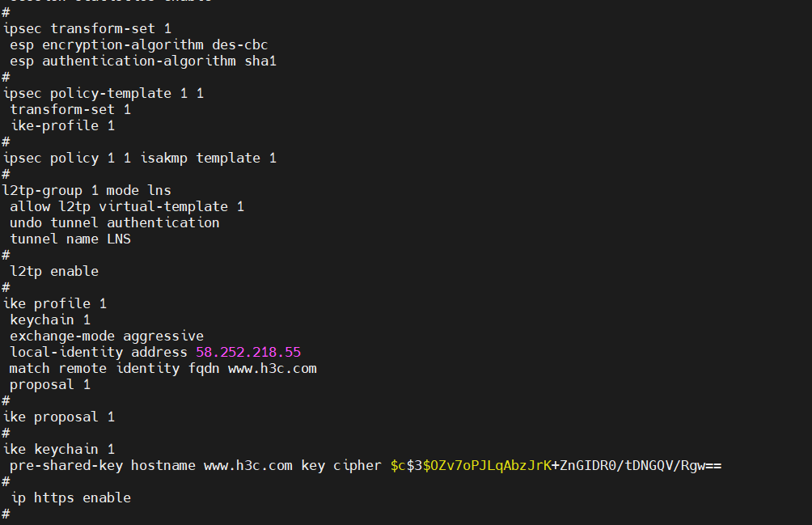Click the "ike-profile 1" line under policy-template
Screen dimensions: 812x525
coord(62,125)
